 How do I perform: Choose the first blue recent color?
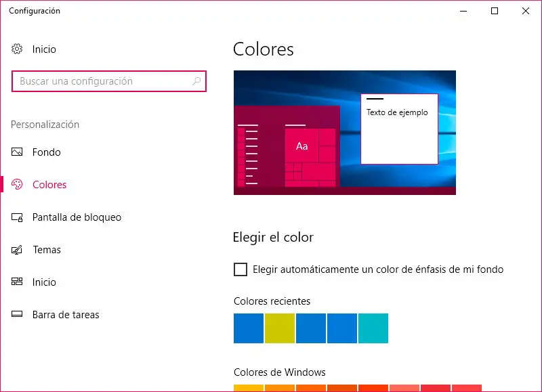(249, 328)
